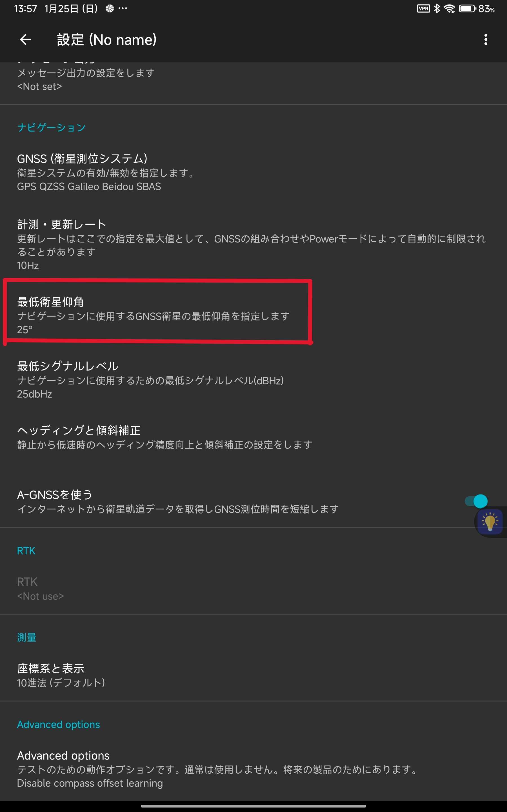The width and height of the screenshot is (507, 812).
Task: Tap the Wi-Fi status icon
Action: 449,8
